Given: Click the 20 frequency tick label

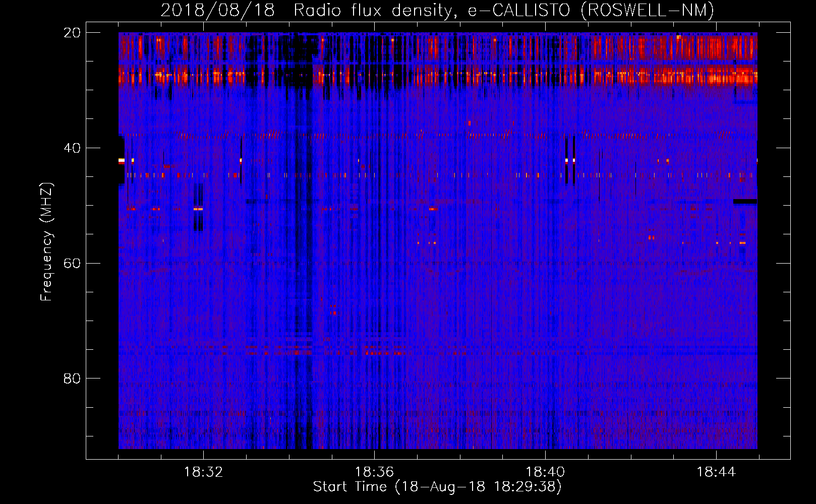Looking at the screenshot, I should (x=72, y=33).
